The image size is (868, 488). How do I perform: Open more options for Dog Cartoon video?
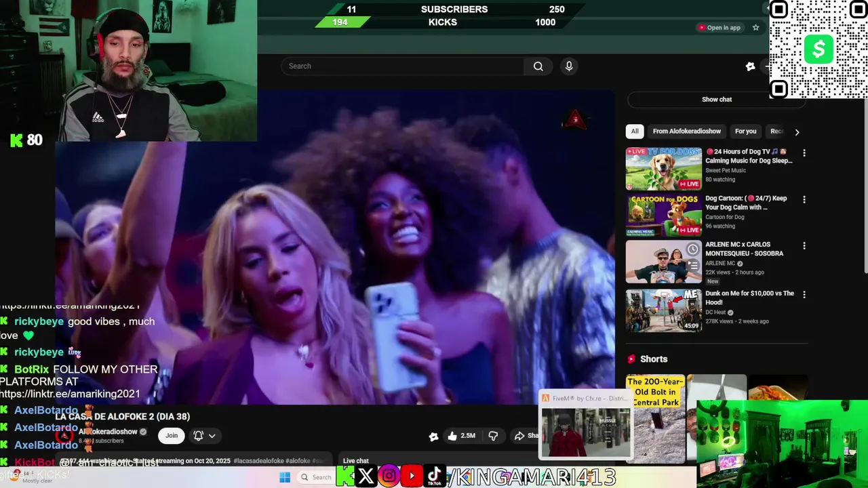[x=804, y=200]
